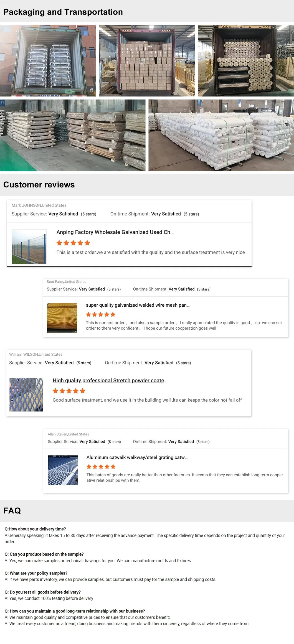Open the blue fence product thumbnail
The image size is (294, 644).
pos(29,247)
